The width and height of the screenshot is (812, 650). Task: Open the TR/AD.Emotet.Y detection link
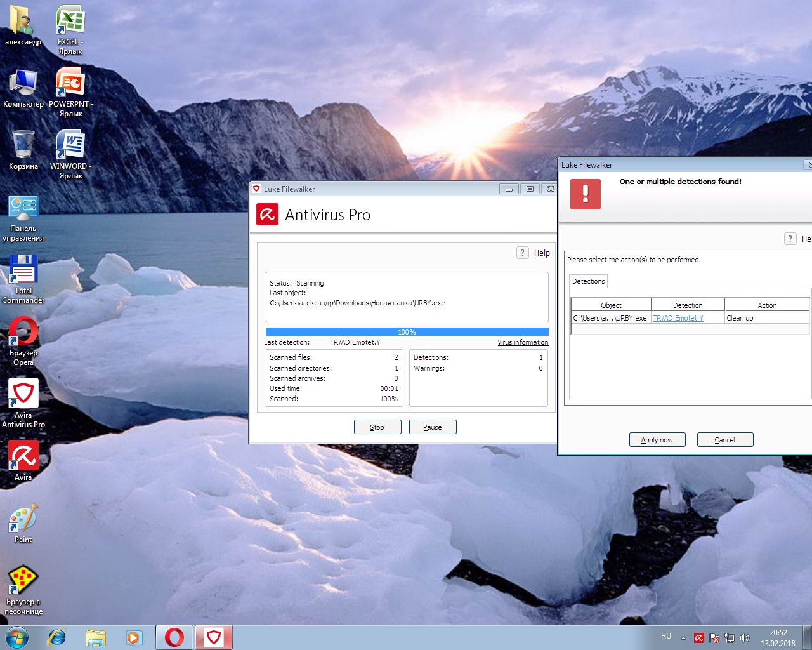click(x=678, y=318)
